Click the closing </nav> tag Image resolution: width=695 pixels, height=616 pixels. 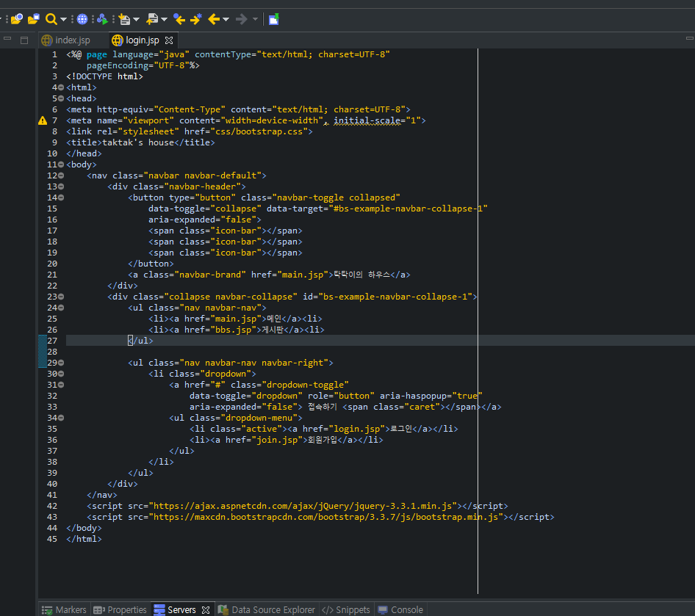(x=102, y=495)
